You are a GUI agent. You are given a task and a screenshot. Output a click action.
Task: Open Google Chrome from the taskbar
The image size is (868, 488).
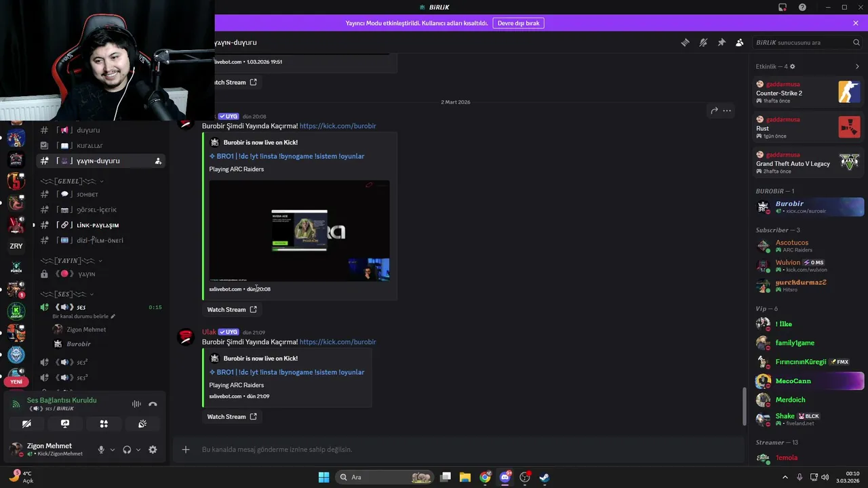pyautogui.click(x=485, y=477)
